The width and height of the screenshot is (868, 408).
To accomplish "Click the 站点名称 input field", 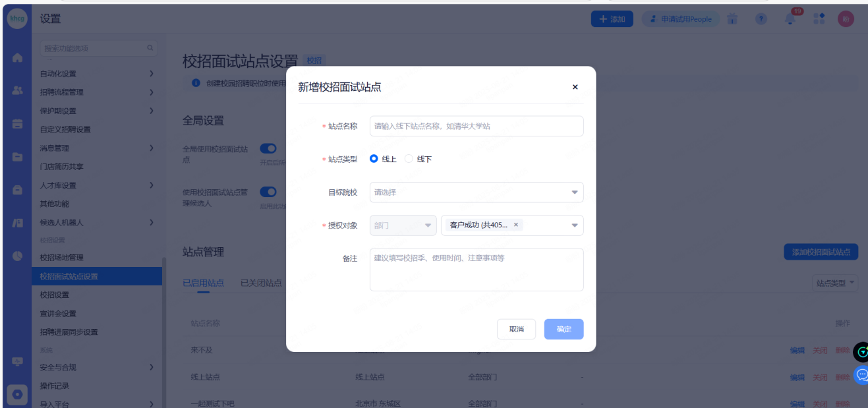I will 476,126.
